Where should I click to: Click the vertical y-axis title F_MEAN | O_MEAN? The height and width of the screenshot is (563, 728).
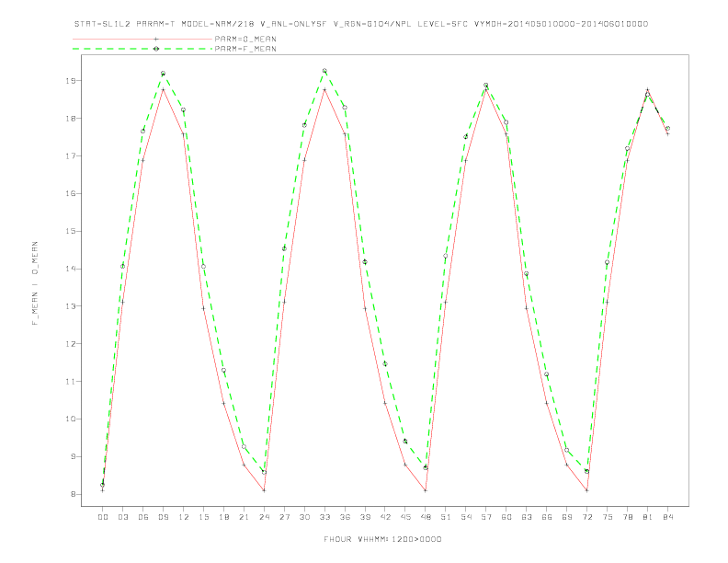(35, 283)
